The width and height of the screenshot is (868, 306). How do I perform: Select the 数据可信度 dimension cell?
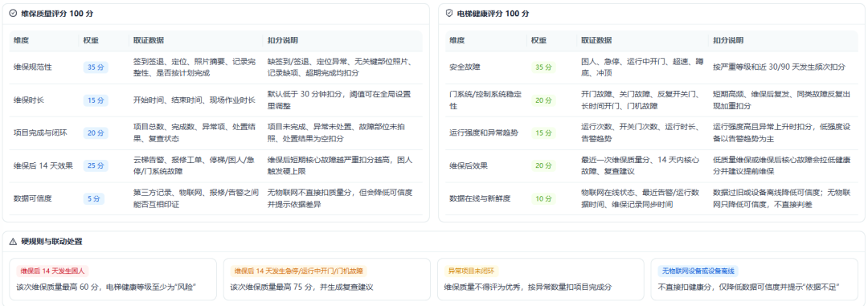pos(32,198)
